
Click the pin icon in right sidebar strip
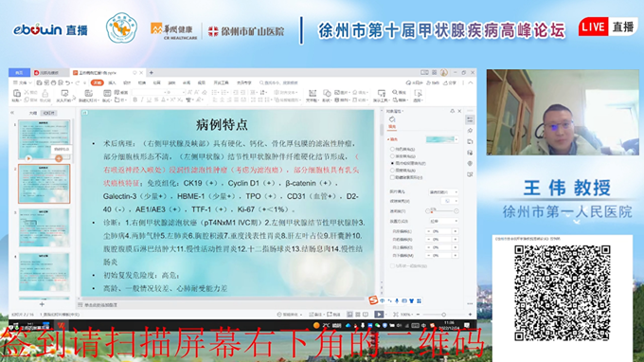coord(470,131)
